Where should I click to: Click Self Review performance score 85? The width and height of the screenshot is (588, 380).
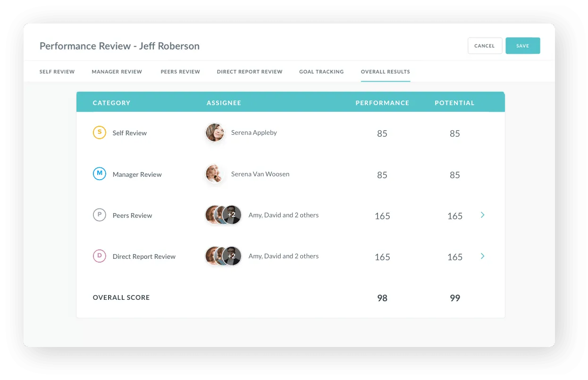(x=382, y=133)
